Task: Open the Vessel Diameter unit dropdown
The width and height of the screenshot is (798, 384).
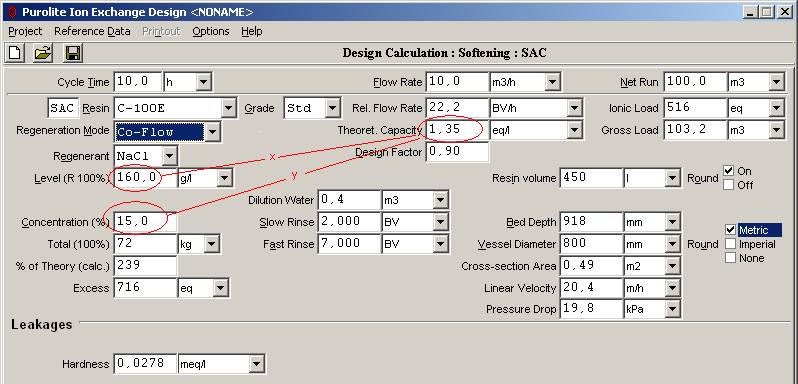Action: pos(673,244)
